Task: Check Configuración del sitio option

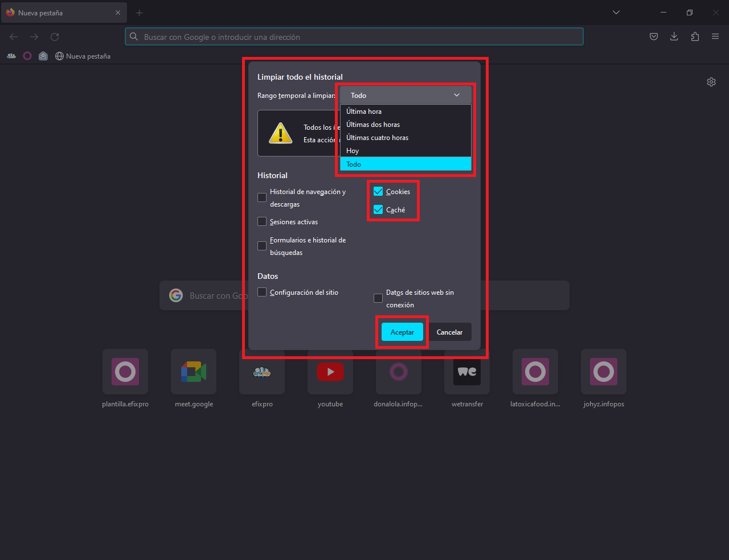Action: (x=262, y=293)
